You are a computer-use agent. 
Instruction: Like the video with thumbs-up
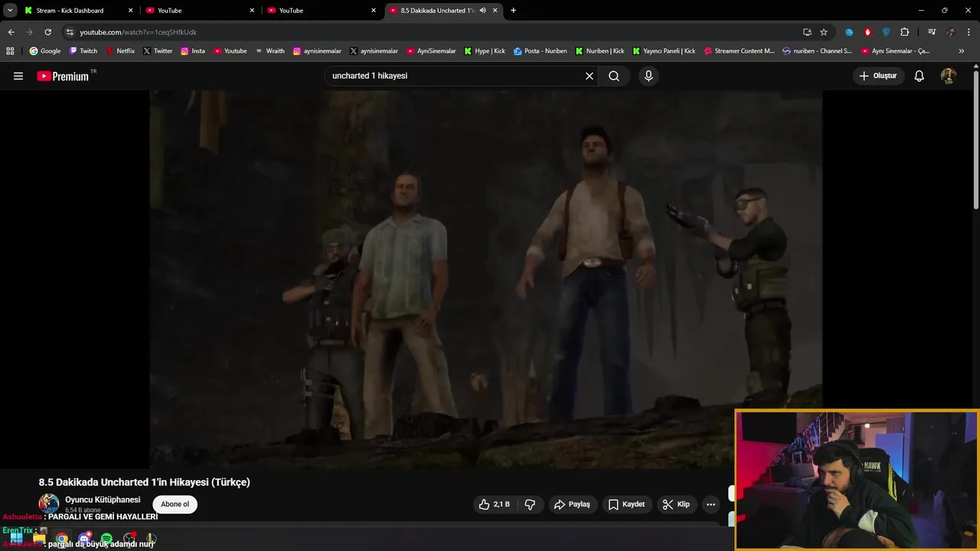[x=494, y=504]
